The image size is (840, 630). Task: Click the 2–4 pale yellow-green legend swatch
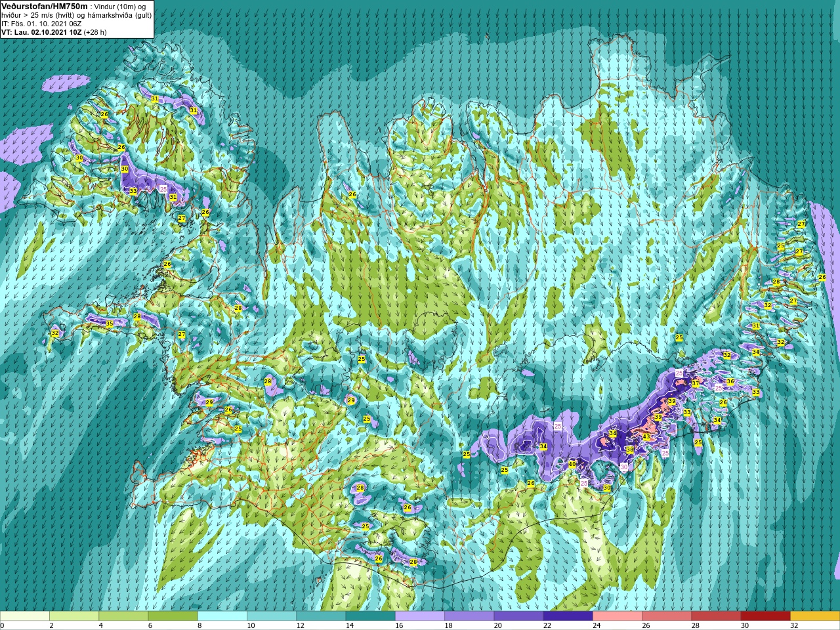tap(74, 616)
